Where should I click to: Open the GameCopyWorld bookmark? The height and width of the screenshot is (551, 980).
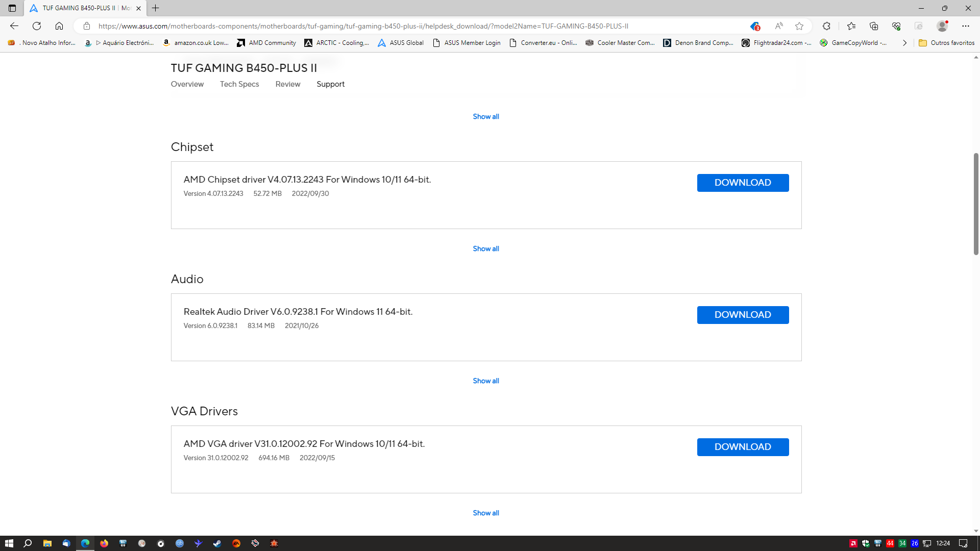[853, 43]
